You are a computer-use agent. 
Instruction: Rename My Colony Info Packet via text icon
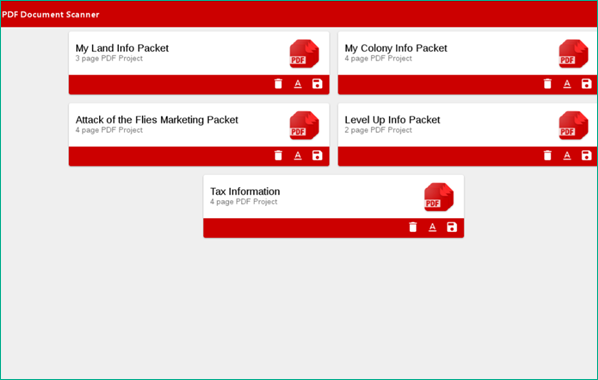(567, 84)
